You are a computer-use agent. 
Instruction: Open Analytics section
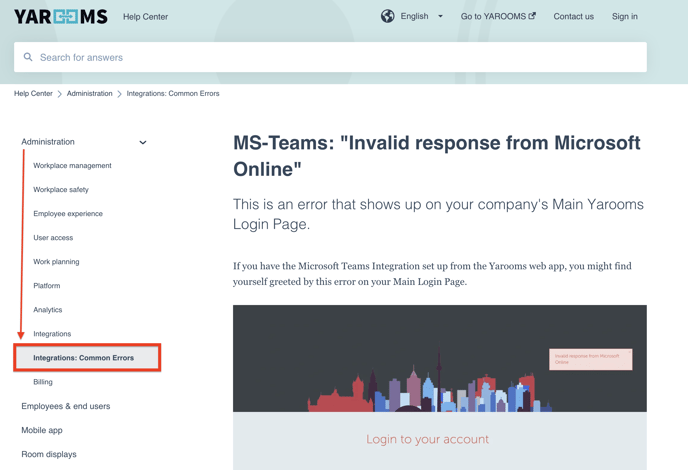[x=48, y=310]
